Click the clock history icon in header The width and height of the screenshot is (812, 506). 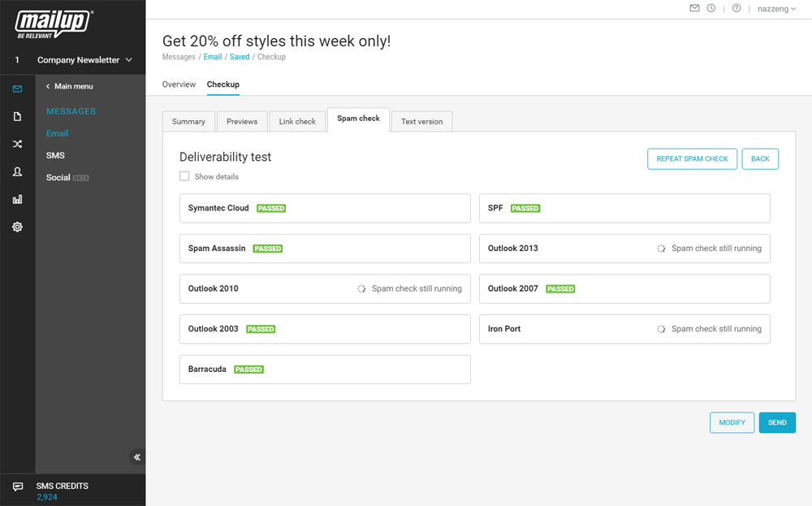click(x=711, y=9)
